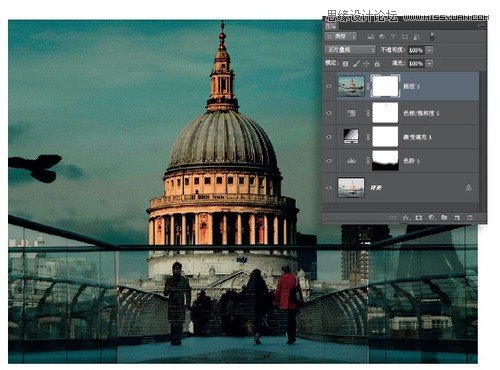This screenshot has height=370, width=500.
Task: Click the gradient fill layer thumbnail
Action: (x=351, y=136)
